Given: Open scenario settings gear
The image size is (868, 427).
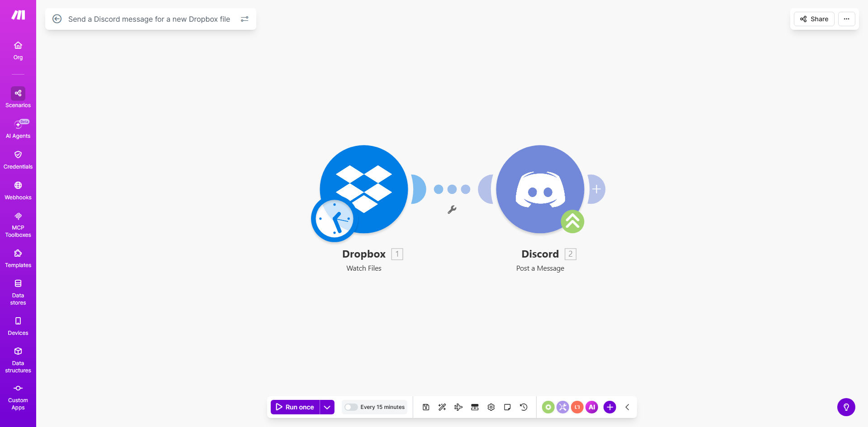Looking at the screenshot, I should 491,407.
